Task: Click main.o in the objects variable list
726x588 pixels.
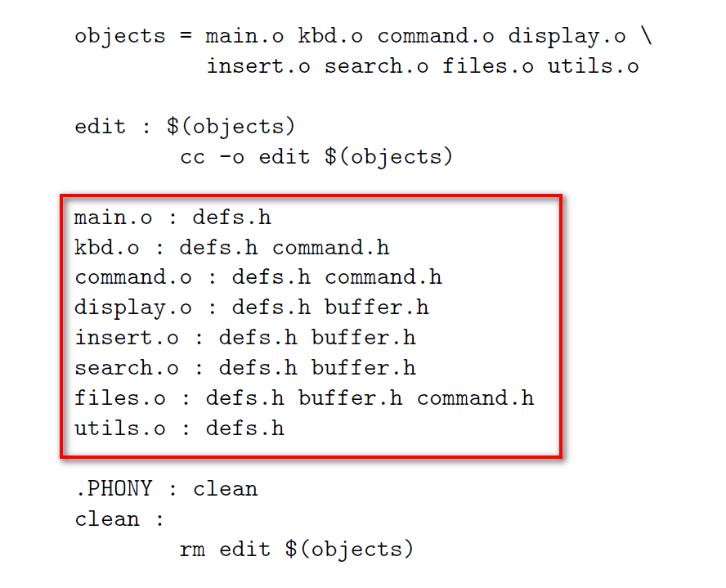Action: click(x=244, y=36)
